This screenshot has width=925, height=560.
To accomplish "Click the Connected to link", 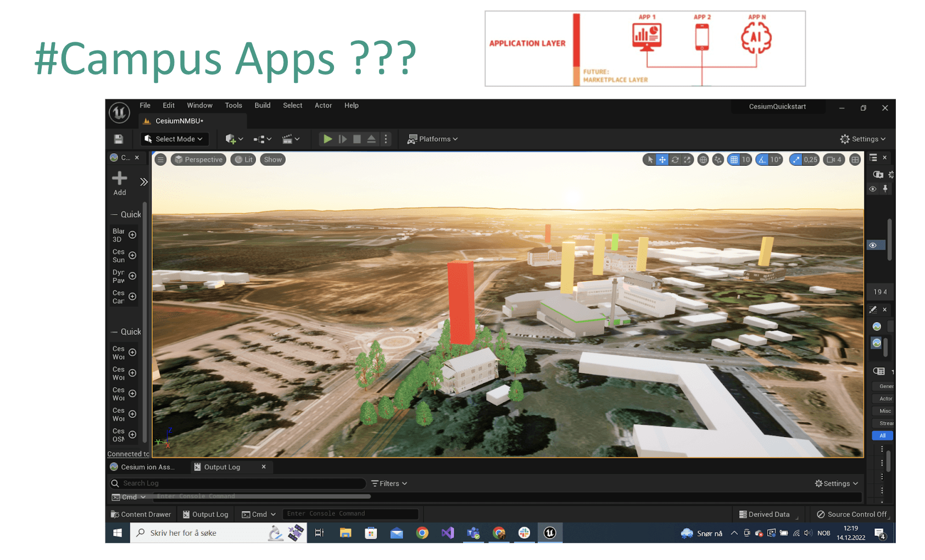I will click(x=128, y=454).
